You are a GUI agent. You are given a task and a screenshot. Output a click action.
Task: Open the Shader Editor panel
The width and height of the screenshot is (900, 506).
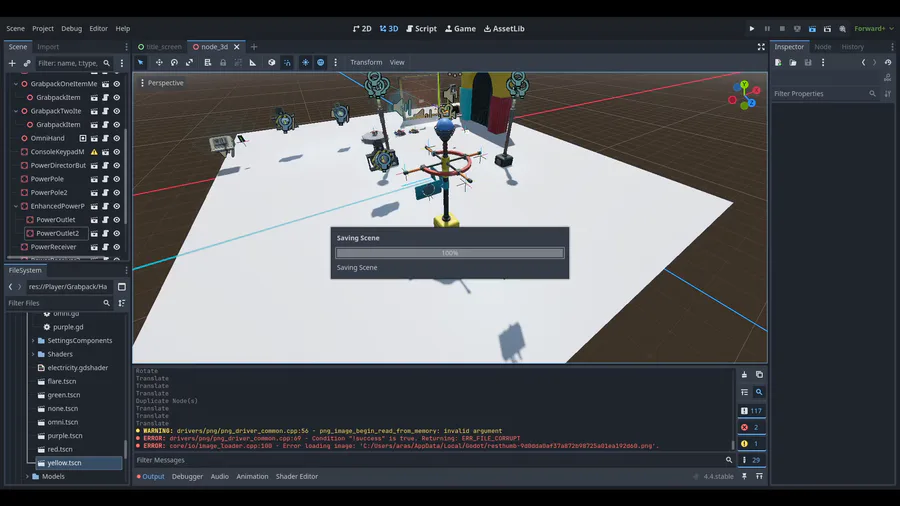click(x=297, y=477)
